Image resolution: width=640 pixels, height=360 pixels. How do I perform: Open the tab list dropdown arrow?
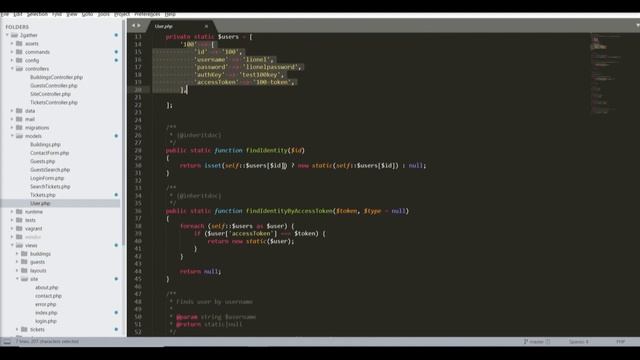pos(637,26)
